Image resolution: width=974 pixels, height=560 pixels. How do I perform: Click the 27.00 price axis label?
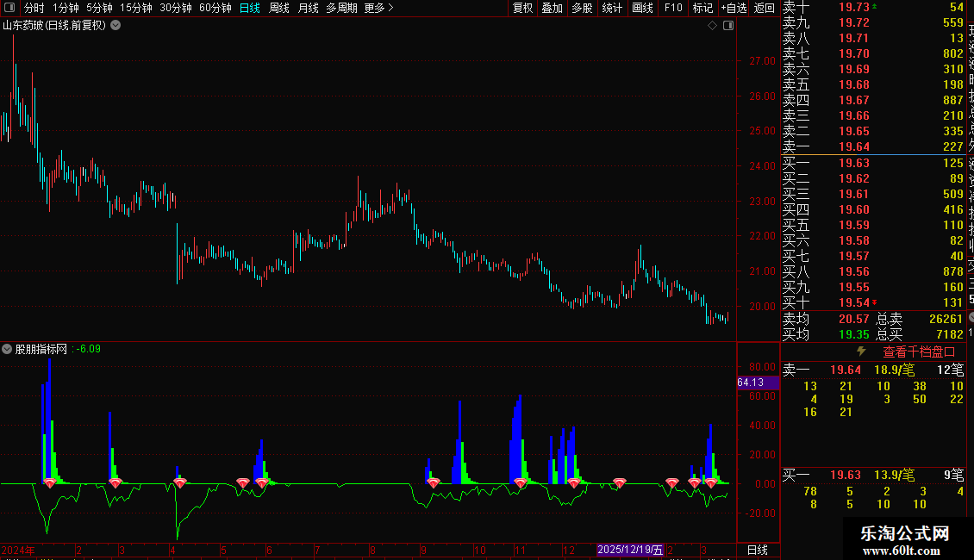762,61
